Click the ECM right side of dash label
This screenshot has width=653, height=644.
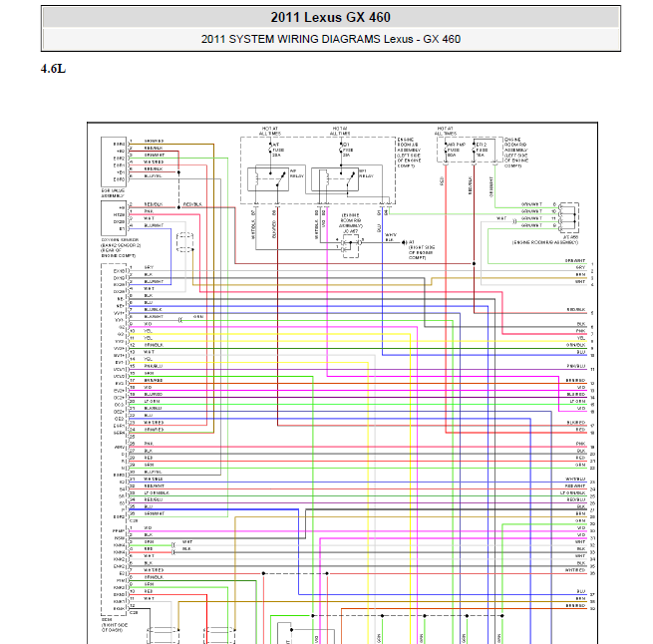coord(115,625)
